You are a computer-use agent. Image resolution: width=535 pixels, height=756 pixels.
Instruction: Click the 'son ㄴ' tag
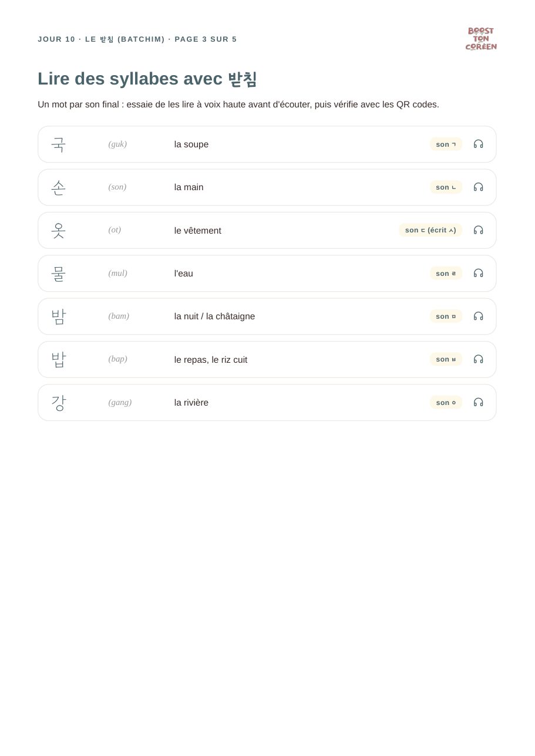click(446, 187)
